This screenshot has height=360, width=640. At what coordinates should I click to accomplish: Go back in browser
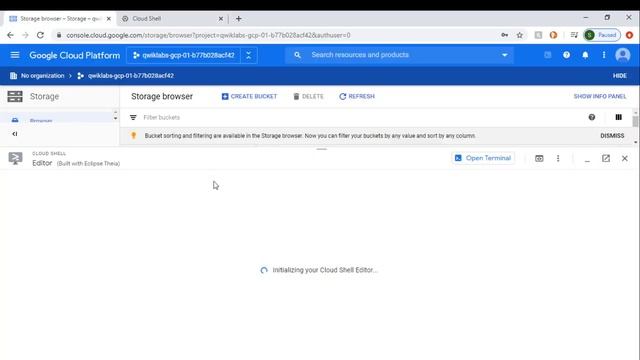click(10, 35)
